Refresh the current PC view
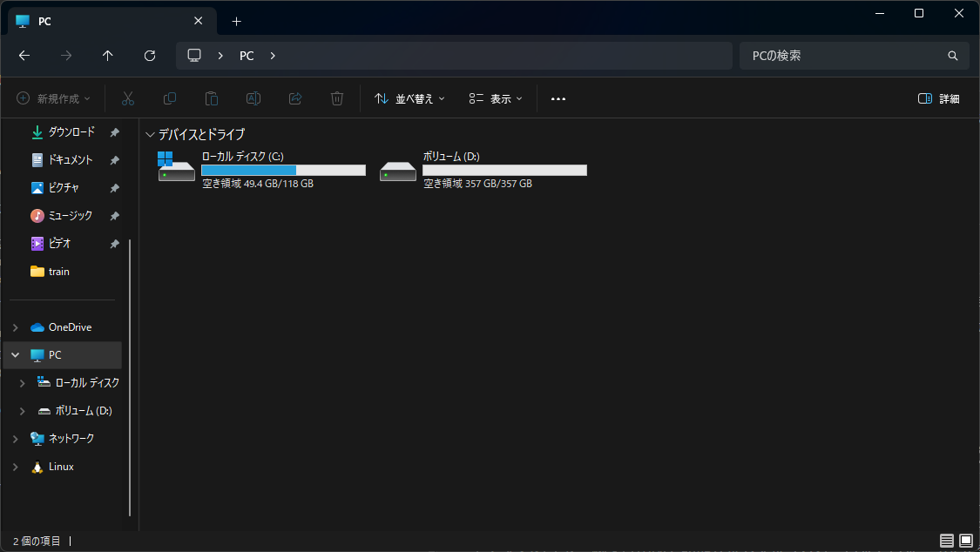Screen dimensions: 980x552 (x=149, y=56)
